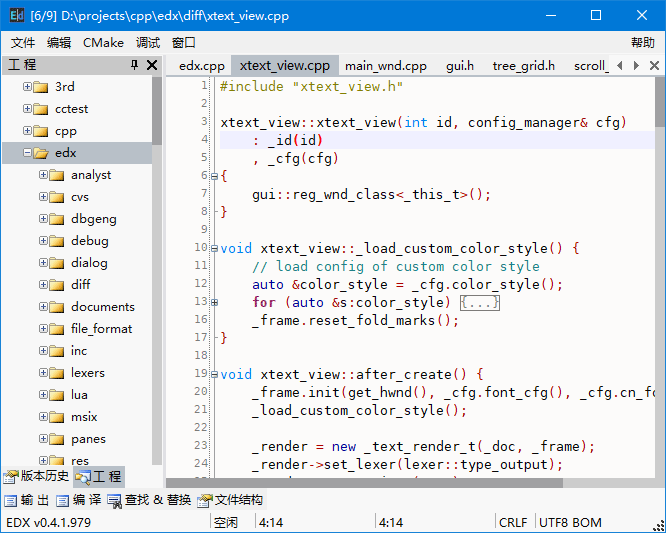Open the 文件 menu
This screenshot has height=533, width=666.
(x=23, y=43)
